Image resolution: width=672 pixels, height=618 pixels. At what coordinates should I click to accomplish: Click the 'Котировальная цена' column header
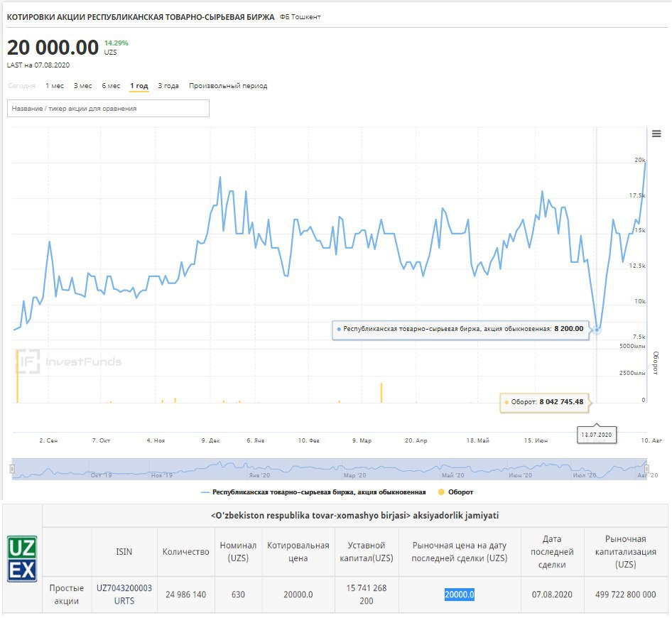tap(298, 551)
